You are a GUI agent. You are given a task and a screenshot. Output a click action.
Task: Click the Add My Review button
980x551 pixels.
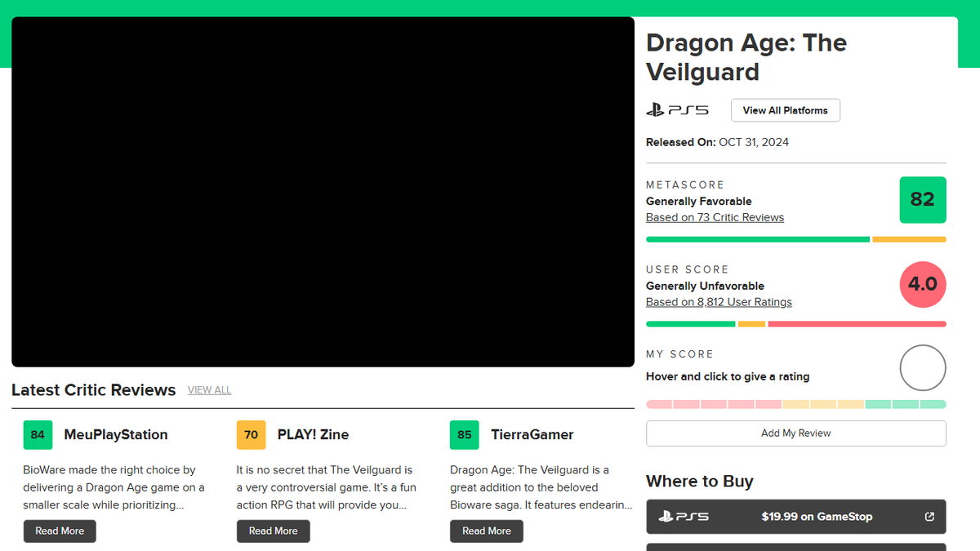[796, 433]
